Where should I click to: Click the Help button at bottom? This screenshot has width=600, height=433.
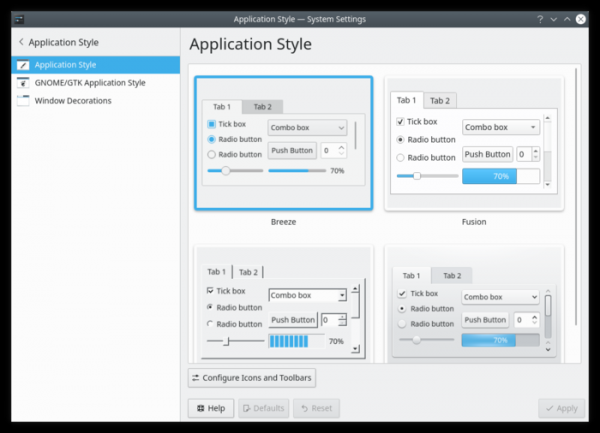click(x=210, y=408)
